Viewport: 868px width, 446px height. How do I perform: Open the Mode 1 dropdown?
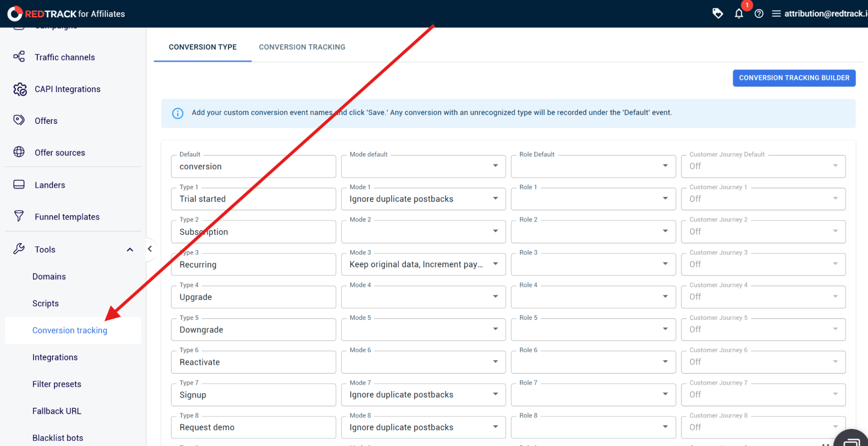click(x=423, y=199)
